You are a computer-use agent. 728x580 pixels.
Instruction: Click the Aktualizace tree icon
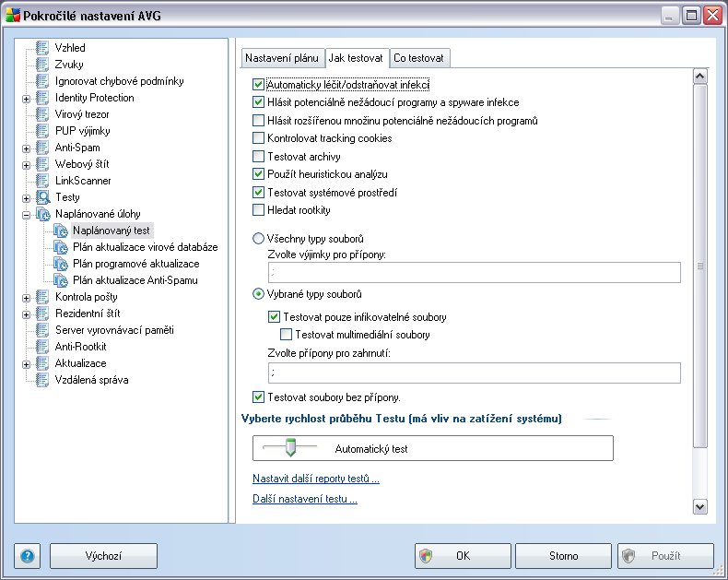[x=42, y=363]
